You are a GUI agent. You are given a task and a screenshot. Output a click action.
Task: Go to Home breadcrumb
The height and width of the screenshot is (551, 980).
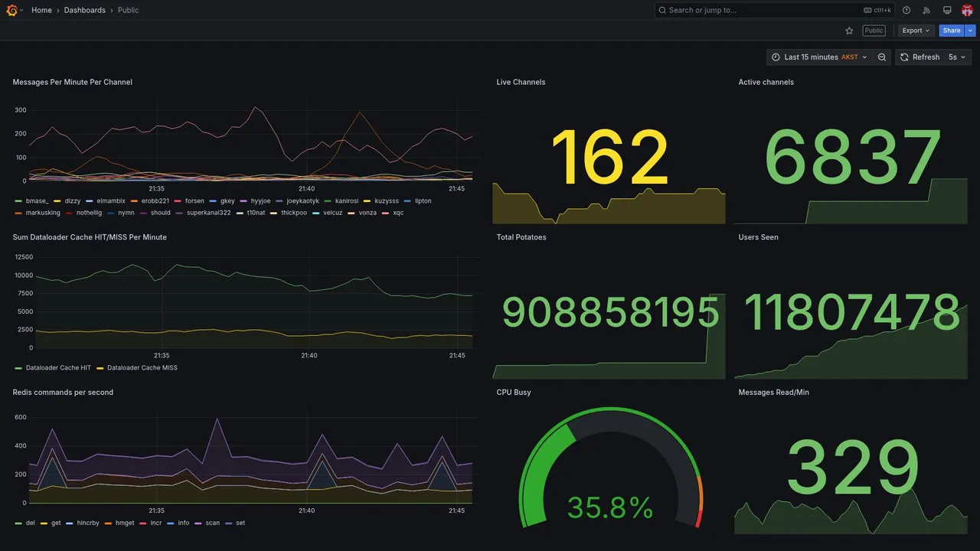(41, 10)
